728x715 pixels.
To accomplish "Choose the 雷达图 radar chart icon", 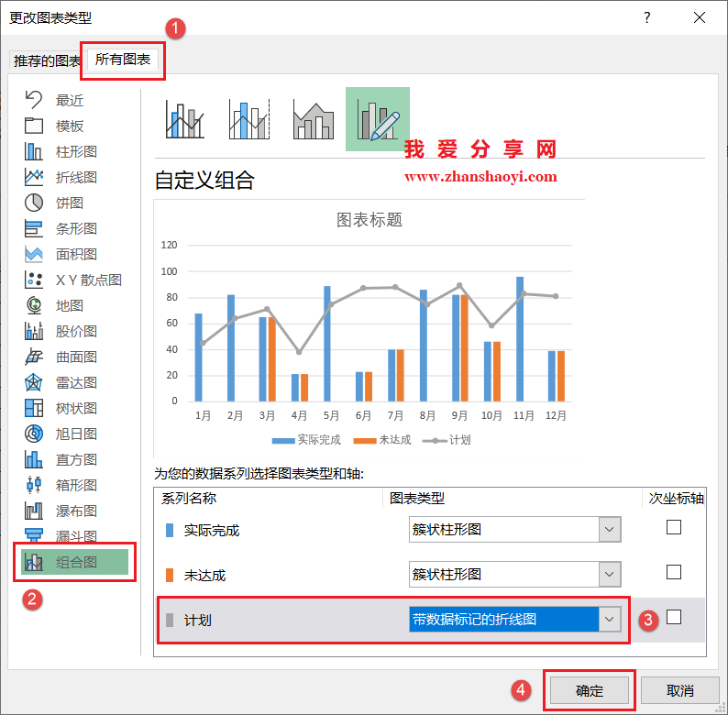I will click(33, 382).
